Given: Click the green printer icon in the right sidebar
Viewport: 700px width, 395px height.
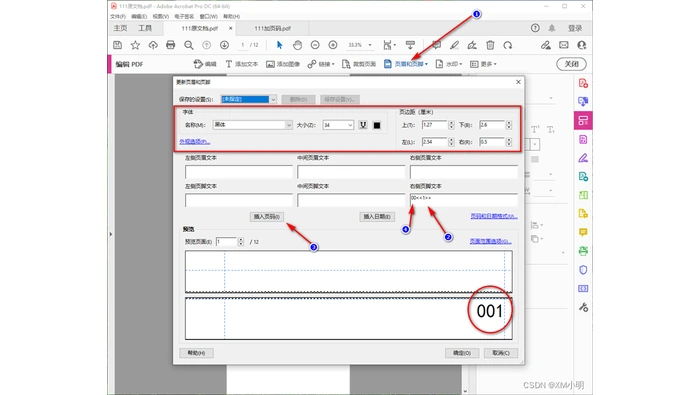Looking at the screenshot, I should click(583, 251).
